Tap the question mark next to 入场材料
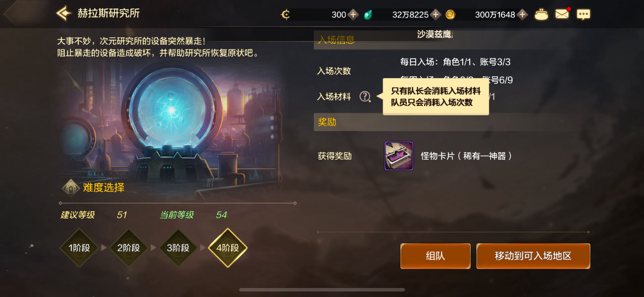Screen dimensions: 644x297 [x=365, y=97]
